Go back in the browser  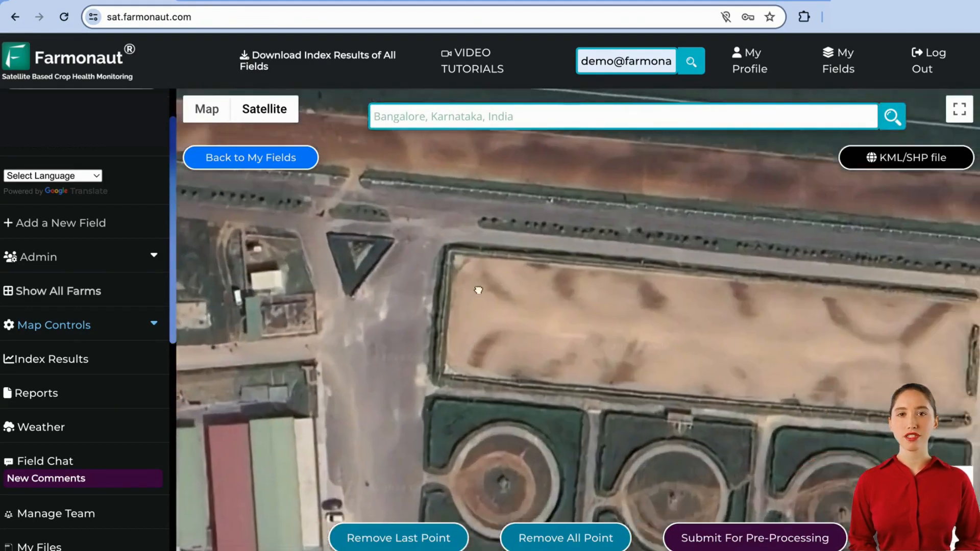[15, 17]
